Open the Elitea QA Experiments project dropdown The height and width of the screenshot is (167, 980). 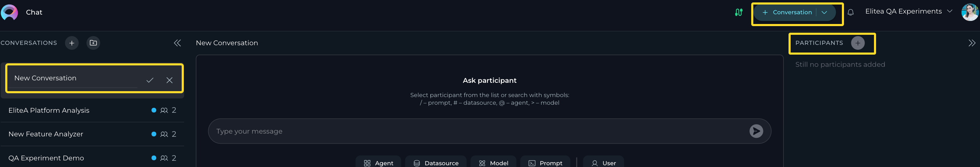click(x=909, y=11)
